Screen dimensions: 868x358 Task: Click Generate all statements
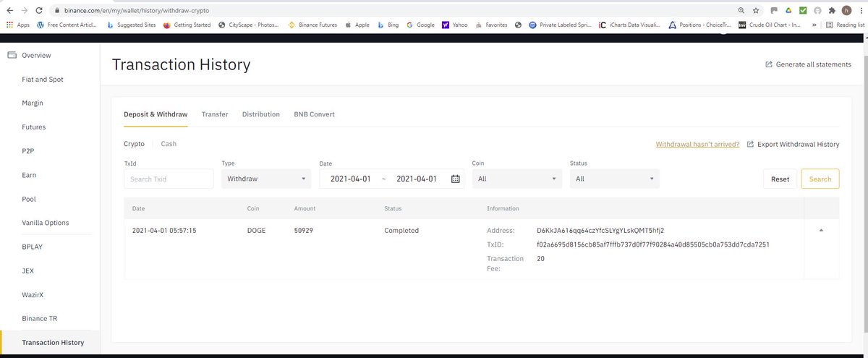tap(808, 64)
